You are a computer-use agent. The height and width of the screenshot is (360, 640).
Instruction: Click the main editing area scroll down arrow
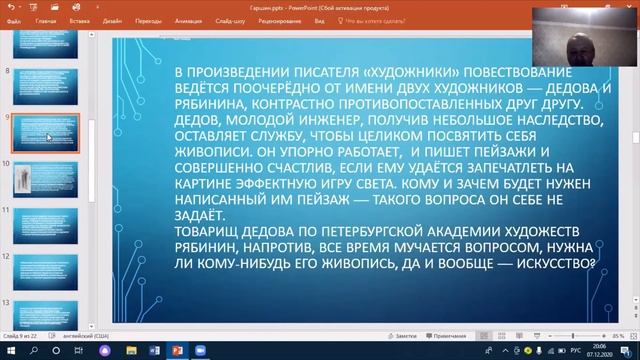(x=636, y=300)
